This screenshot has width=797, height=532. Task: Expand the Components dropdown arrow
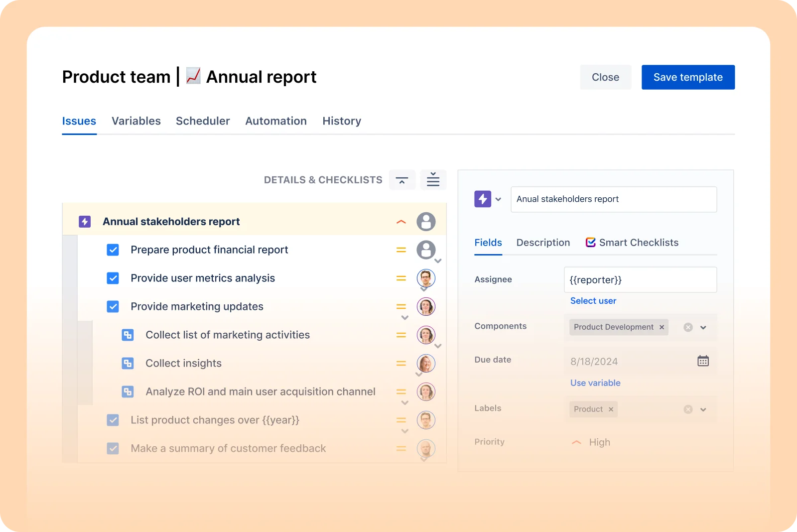(x=703, y=327)
